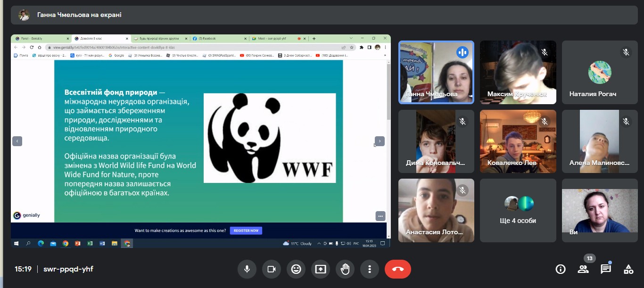Open the emoji reactions button
This screenshot has width=644, height=288.
point(296,269)
